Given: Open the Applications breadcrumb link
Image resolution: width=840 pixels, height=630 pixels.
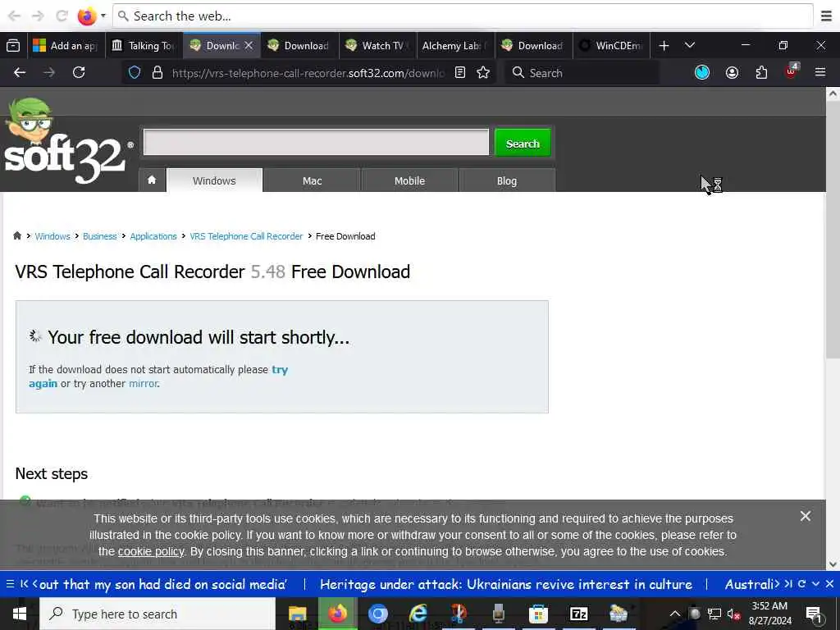Looking at the screenshot, I should [x=153, y=236].
